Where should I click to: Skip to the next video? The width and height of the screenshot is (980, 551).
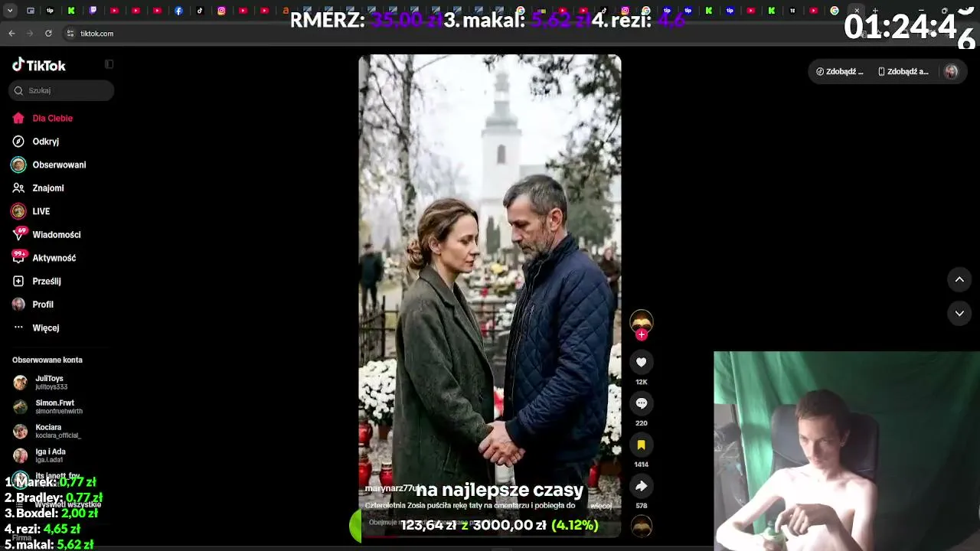tap(959, 313)
